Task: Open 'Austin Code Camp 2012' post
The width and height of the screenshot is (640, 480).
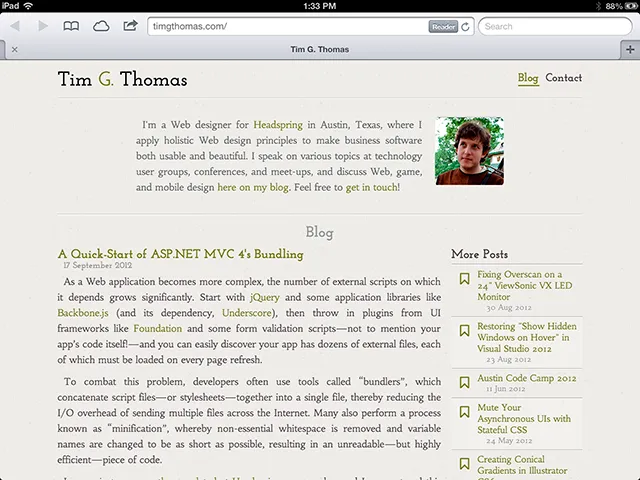Action: (x=527, y=378)
